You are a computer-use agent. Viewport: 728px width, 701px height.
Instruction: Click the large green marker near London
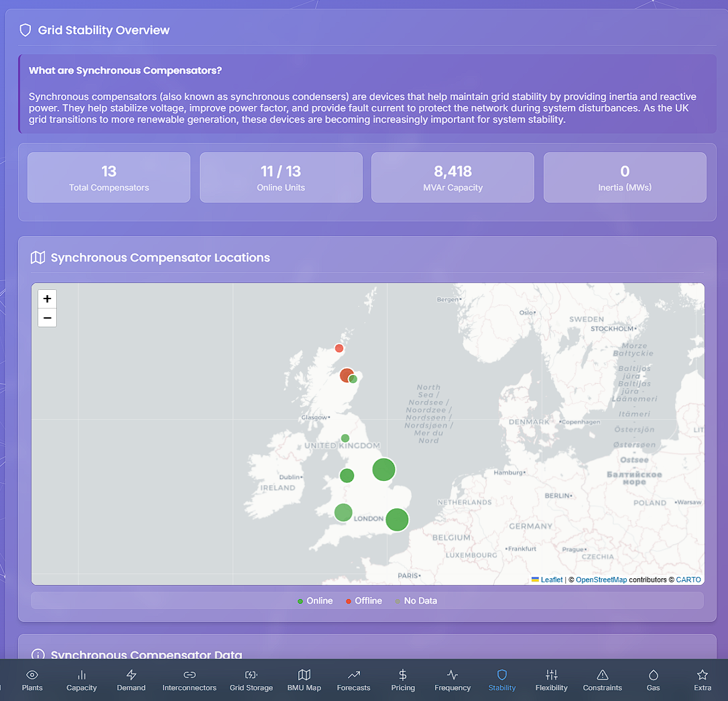coord(397,519)
